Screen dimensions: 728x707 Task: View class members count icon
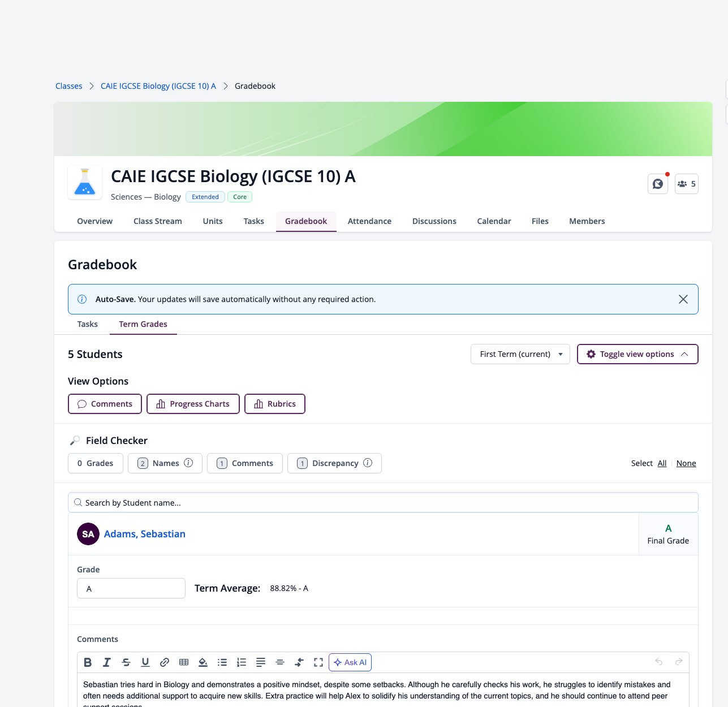pos(687,184)
